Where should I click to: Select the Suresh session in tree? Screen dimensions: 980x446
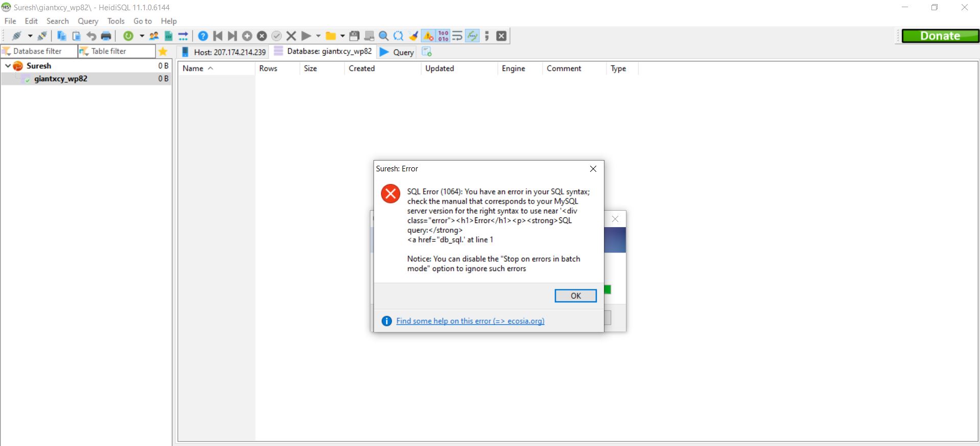click(x=39, y=65)
